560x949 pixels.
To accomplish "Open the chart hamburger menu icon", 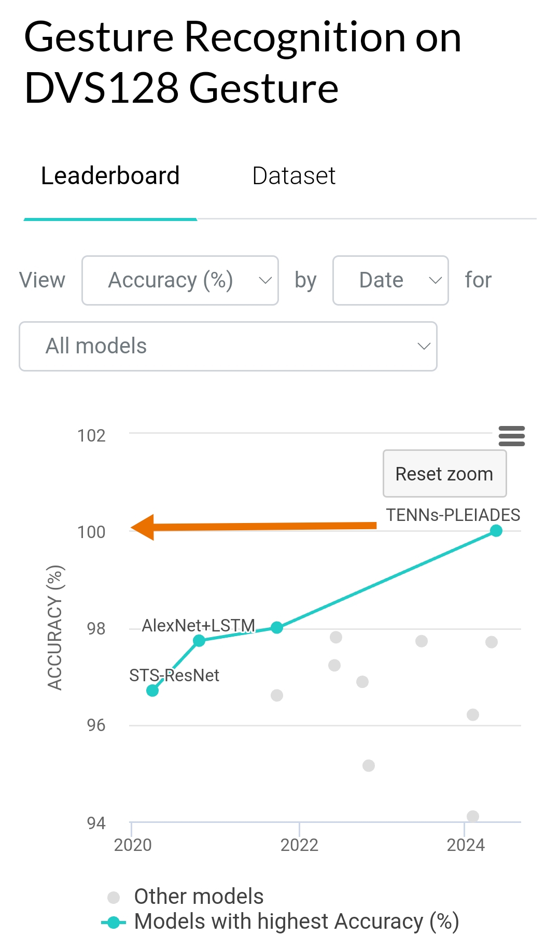I will [x=511, y=436].
